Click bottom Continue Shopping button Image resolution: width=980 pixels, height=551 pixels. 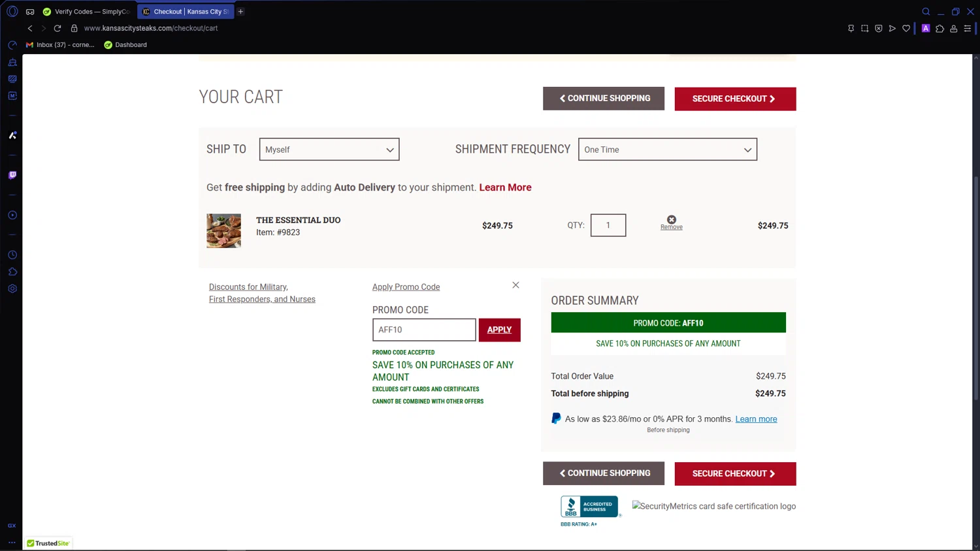pos(604,473)
